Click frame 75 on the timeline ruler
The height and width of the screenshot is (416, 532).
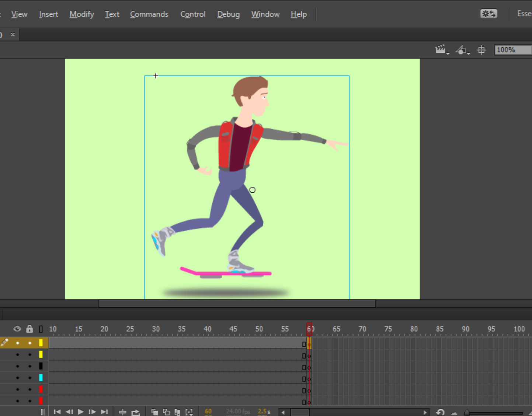(x=388, y=329)
